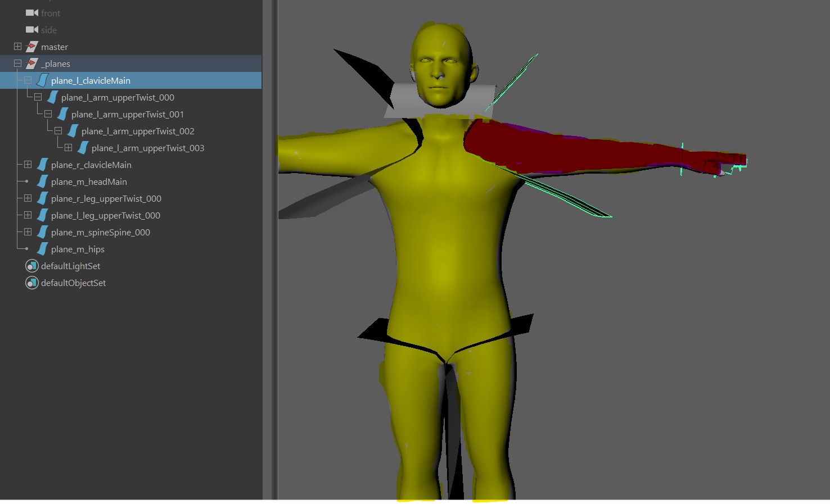Image resolution: width=830 pixels, height=504 pixels.
Task: Click the plane_m_headMain surface icon
Action: [42, 182]
